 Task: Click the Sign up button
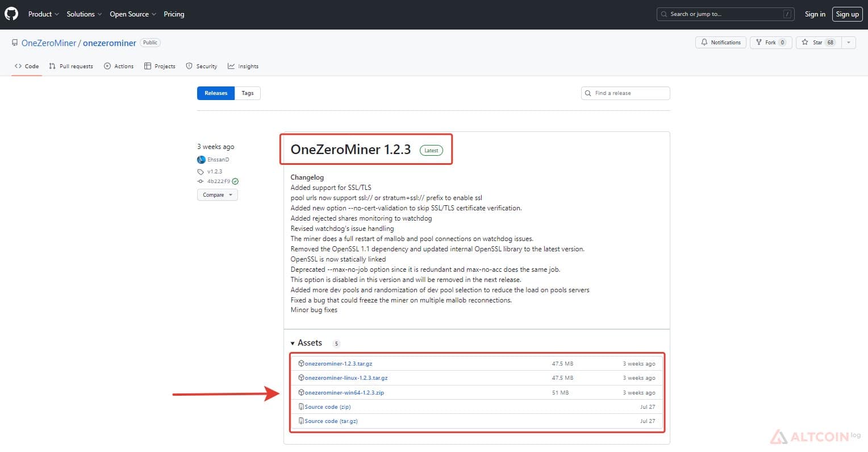click(848, 14)
